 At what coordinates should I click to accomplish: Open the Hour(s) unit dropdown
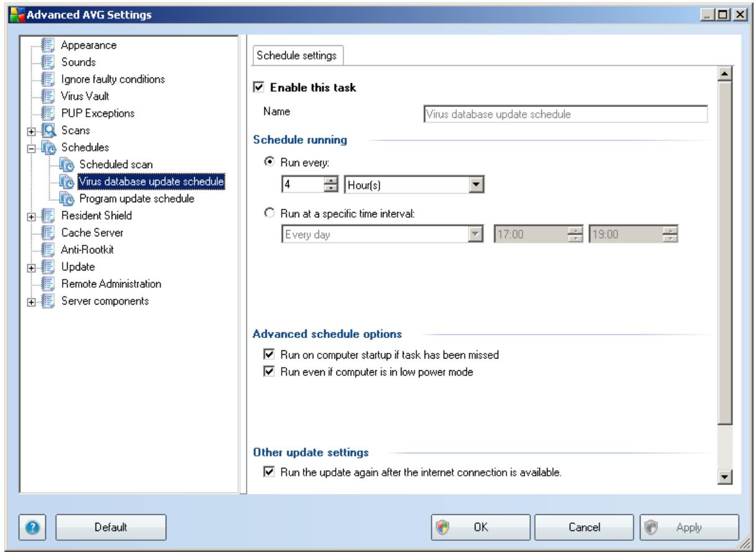pyautogui.click(x=476, y=185)
